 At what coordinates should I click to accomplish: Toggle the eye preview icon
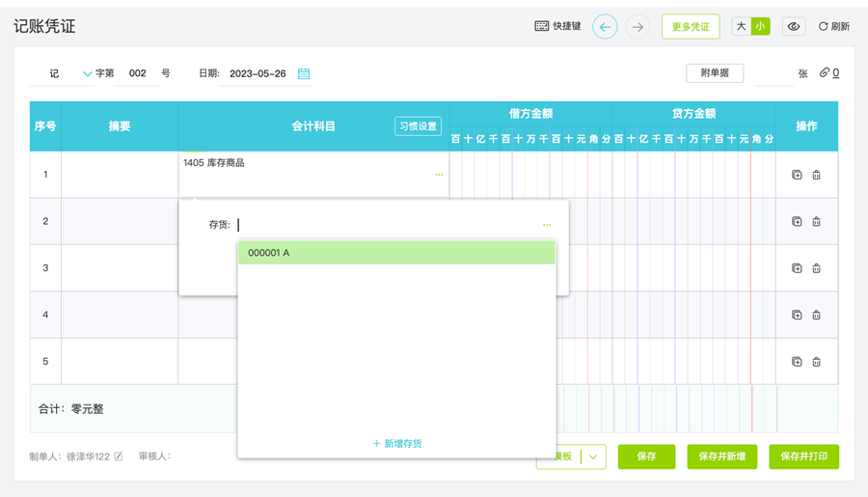pos(794,27)
